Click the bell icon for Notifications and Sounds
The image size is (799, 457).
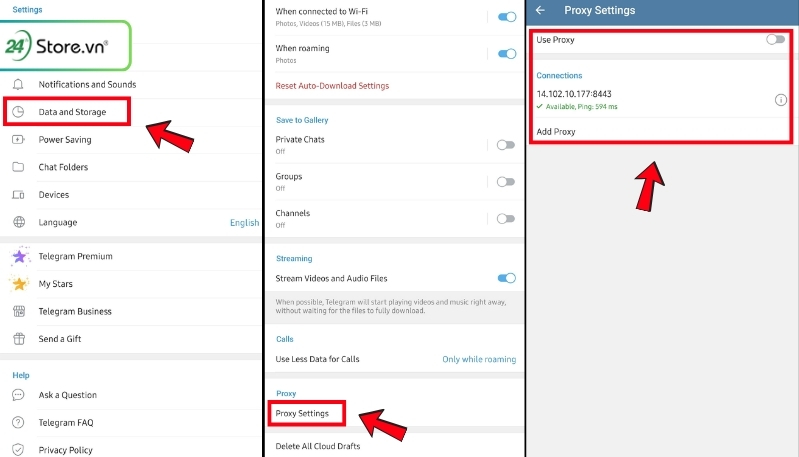[x=18, y=84]
